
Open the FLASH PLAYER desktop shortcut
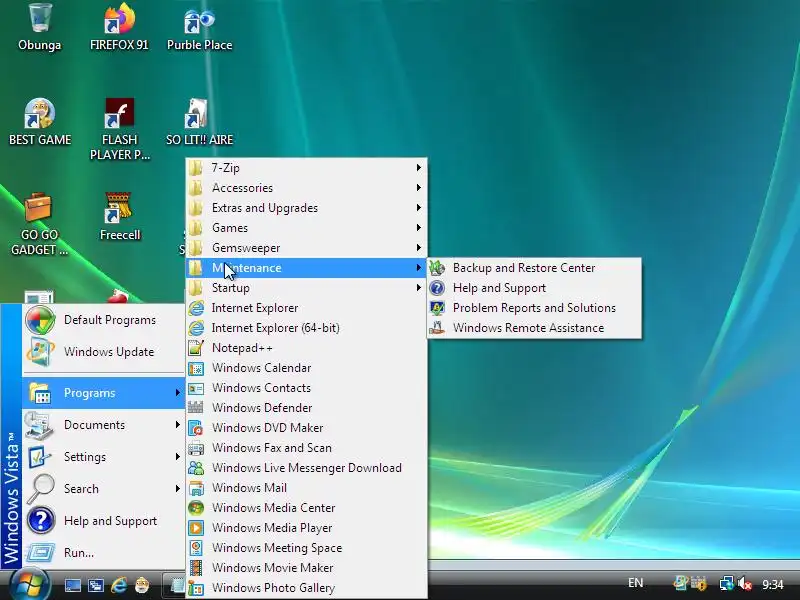119,130
